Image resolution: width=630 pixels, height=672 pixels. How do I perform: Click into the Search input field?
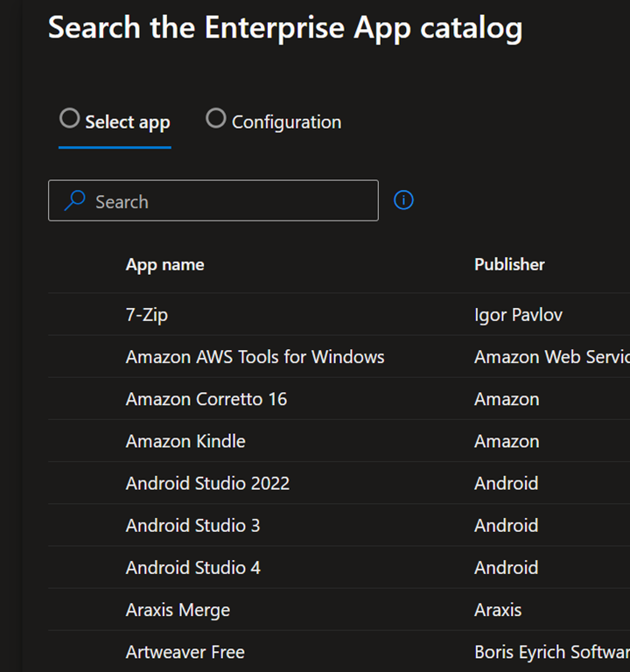(x=227, y=201)
